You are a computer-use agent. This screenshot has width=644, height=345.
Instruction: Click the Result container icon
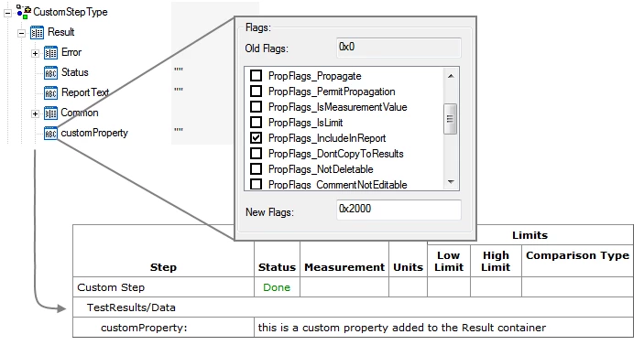click(37, 32)
